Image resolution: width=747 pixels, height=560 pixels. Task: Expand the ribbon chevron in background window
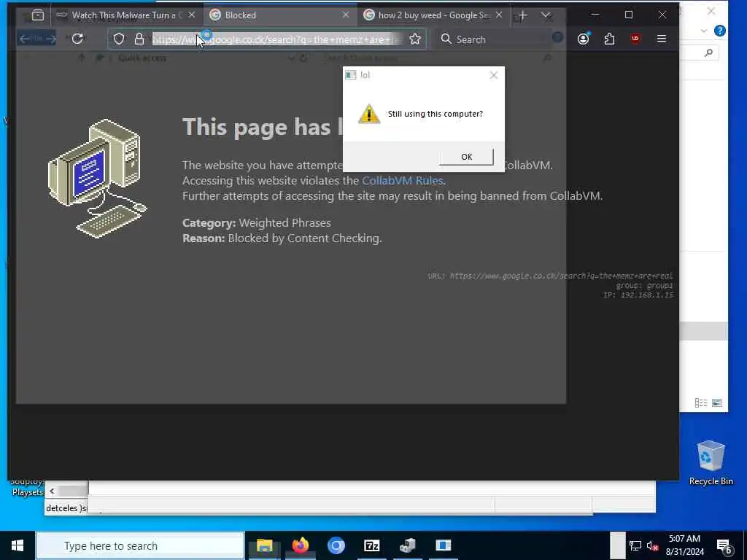click(x=704, y=31)
